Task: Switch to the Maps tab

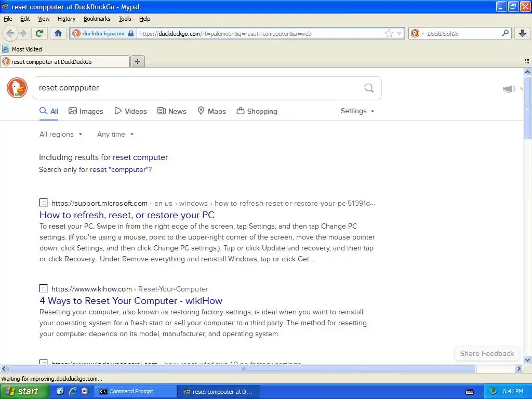Action: tap(212, 111)
